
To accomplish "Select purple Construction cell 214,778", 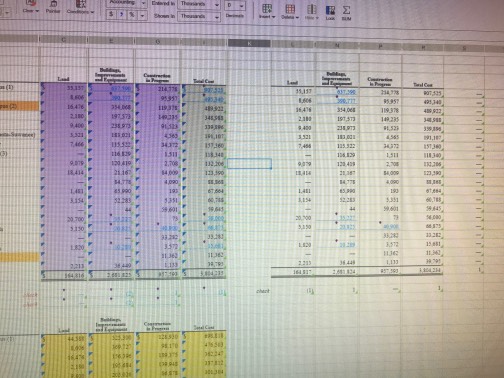I will (158, 89).
